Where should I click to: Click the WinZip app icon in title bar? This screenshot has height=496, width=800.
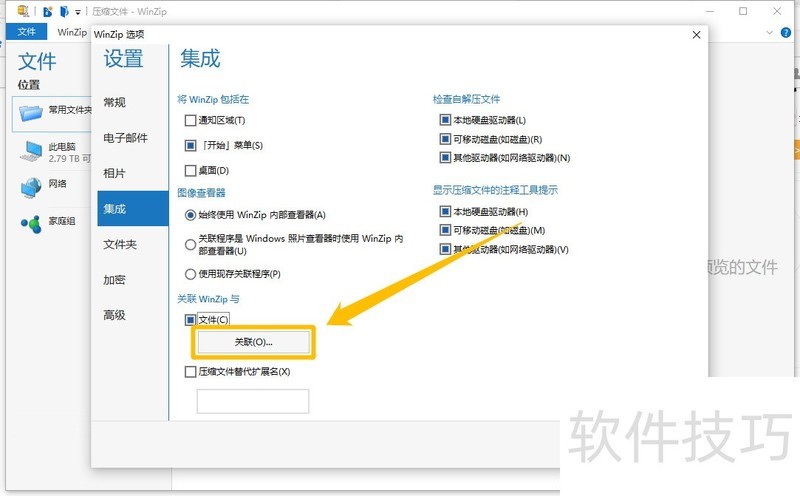[x=23, y=11]
